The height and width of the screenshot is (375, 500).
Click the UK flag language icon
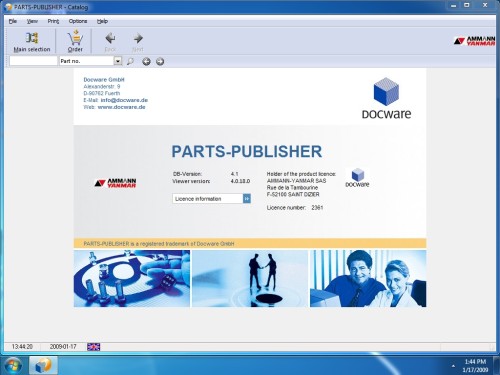94,347
